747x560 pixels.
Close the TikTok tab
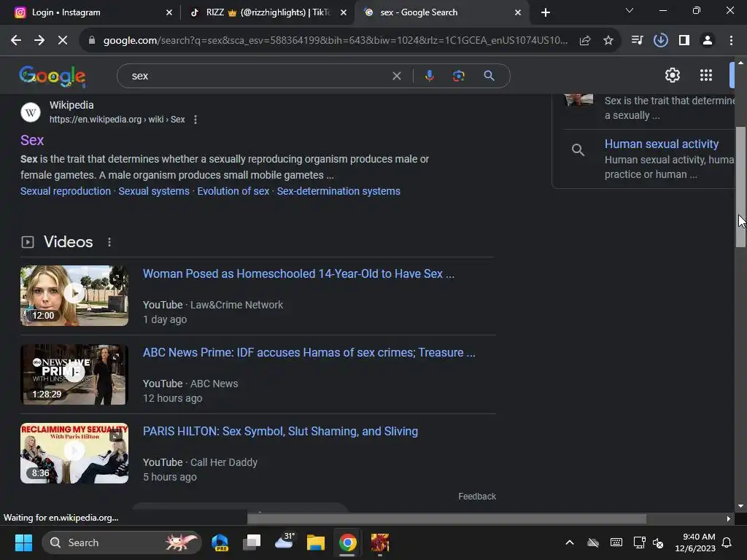point(344,12)
